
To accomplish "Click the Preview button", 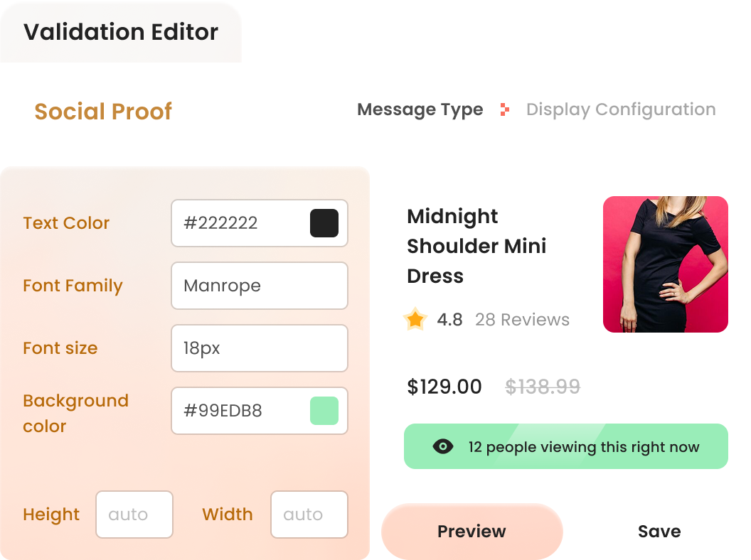I will 472,532.
